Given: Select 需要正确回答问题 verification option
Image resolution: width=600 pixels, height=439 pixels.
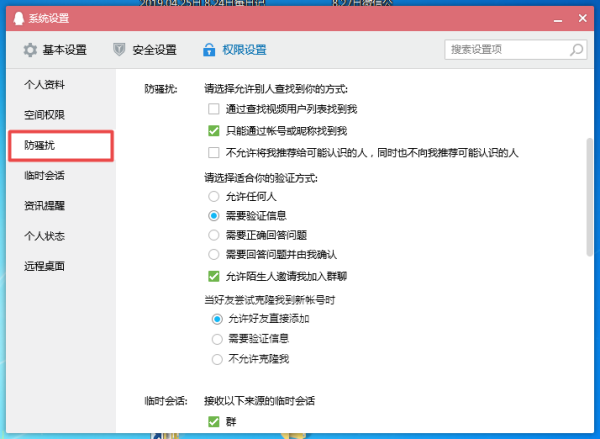Looking at the screenshot, I should pyautogui.click(x=214, y=234).
